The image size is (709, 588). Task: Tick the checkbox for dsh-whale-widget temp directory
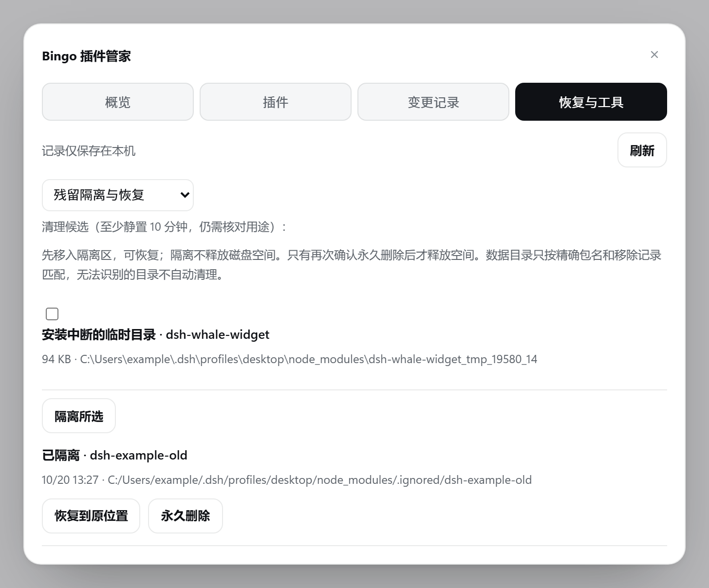coord(52,314)
